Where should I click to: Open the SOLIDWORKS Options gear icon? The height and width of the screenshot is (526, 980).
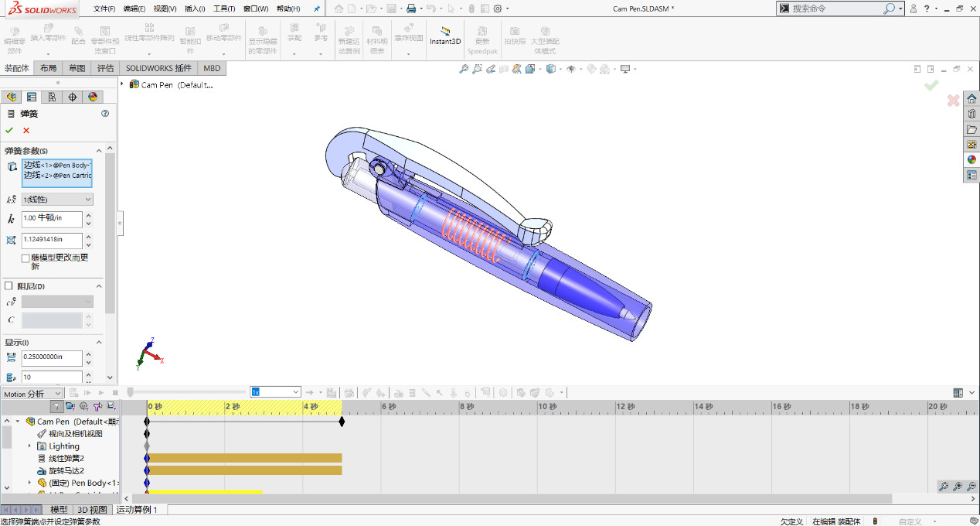click(499, 9)
